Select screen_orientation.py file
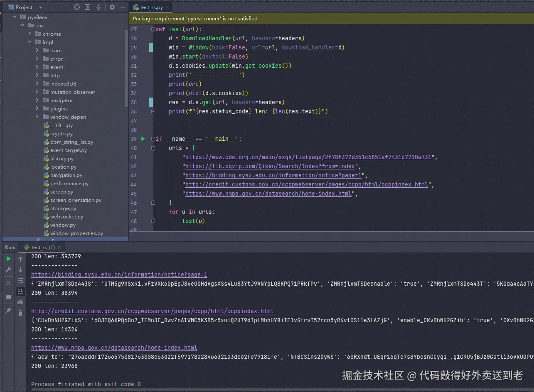The width and height of the screenshot is (534, 392). click(x=76, y=200)
